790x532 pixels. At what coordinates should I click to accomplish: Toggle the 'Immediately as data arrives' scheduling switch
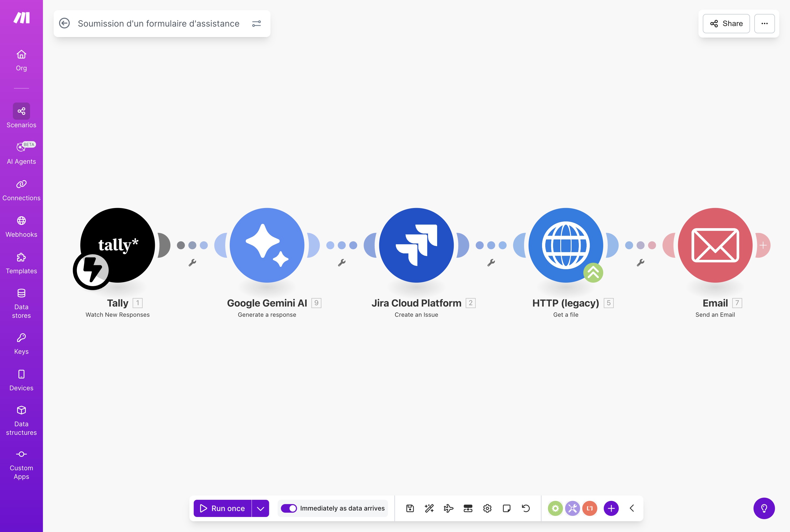coord(289,508)
